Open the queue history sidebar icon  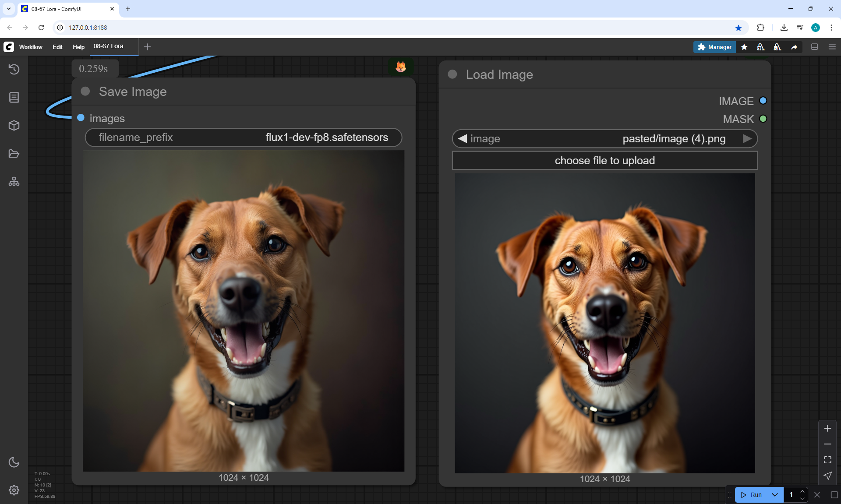click(14, 69)
